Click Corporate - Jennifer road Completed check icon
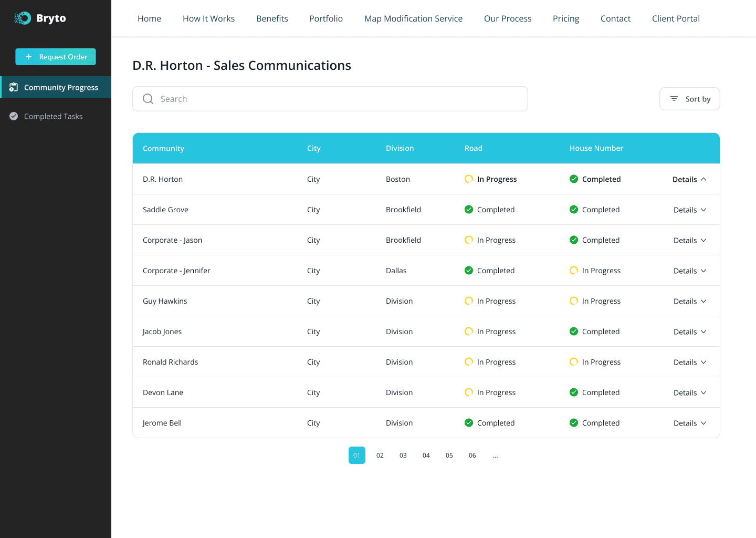756x538 pixels. pyautogui.click(x=469, y=271)
